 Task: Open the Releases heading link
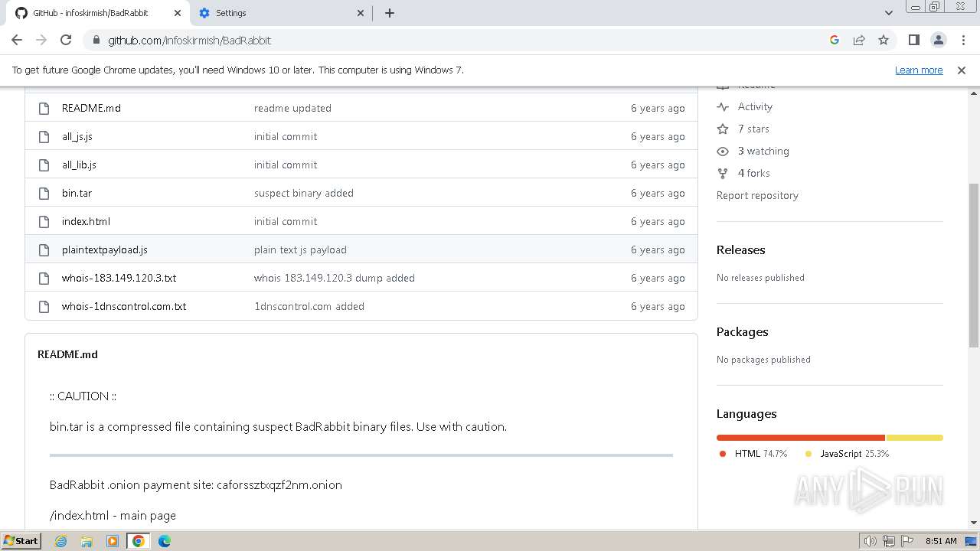[740, 249]
